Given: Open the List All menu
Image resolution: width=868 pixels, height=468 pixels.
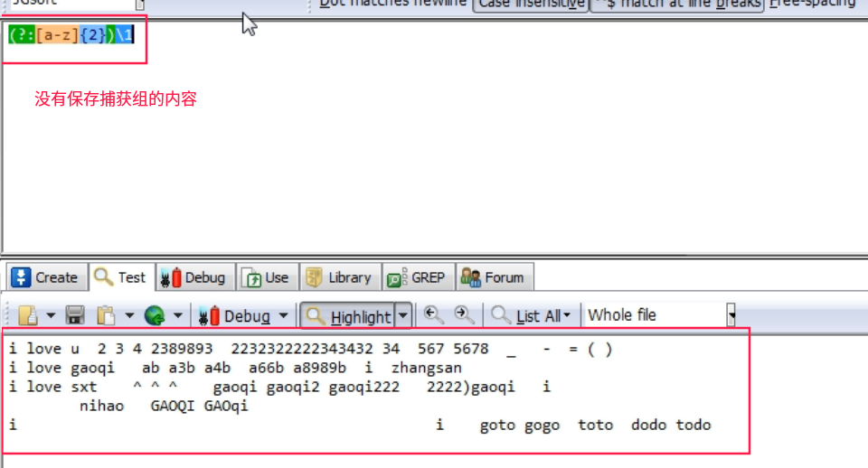Looking at the screenshot, I should tap(531, 315).
